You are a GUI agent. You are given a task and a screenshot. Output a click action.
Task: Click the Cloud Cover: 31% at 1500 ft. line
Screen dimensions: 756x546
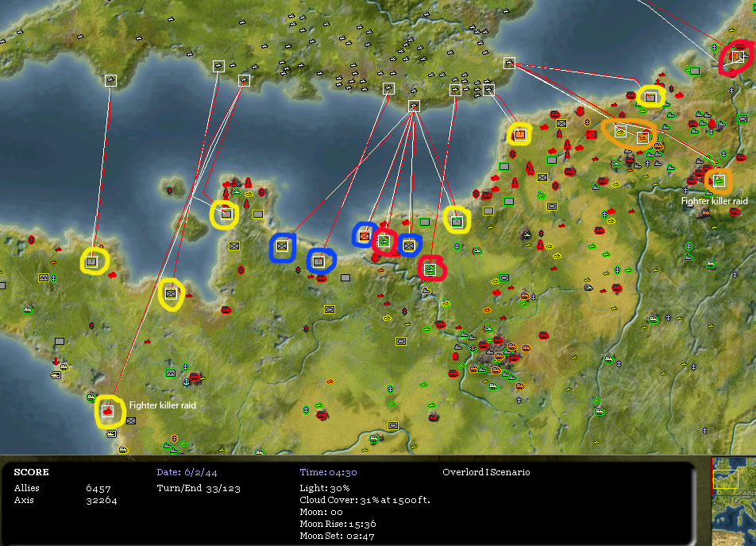(365, 500)
